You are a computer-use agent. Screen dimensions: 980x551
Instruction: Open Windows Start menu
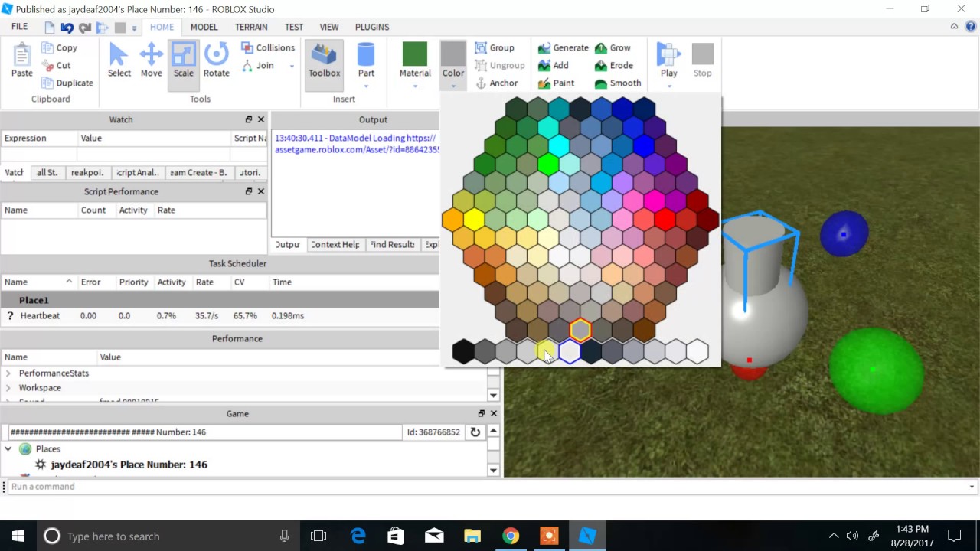pos(18,536)
